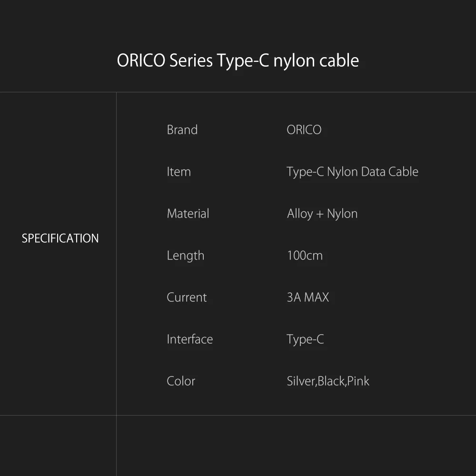Click the Material row label
This screenshot has height=476, width=476.
(188, 214)
